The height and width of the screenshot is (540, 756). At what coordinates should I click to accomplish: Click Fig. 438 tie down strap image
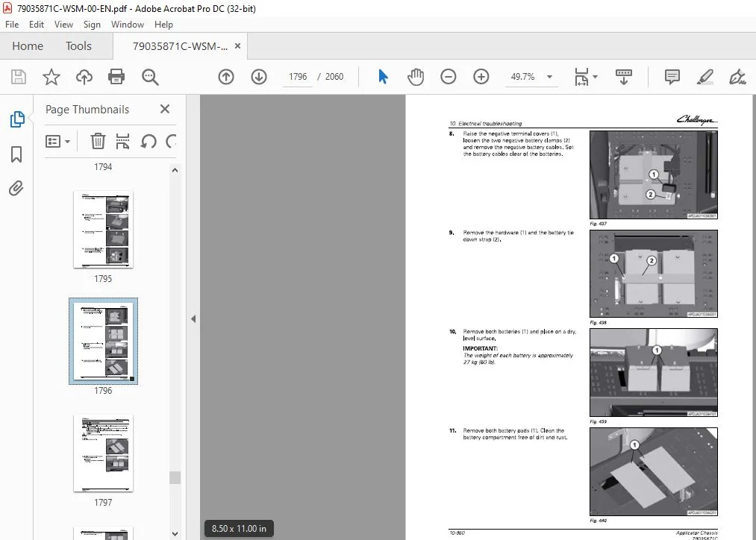point(653,274)
